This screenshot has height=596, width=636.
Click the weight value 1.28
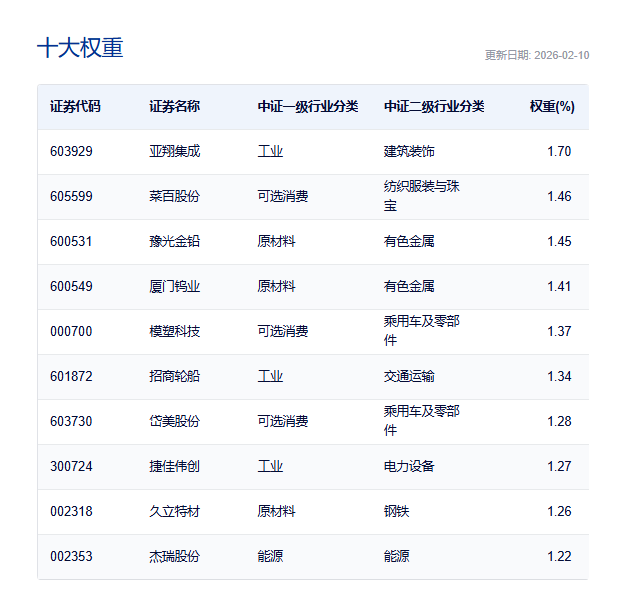[559, 422]
